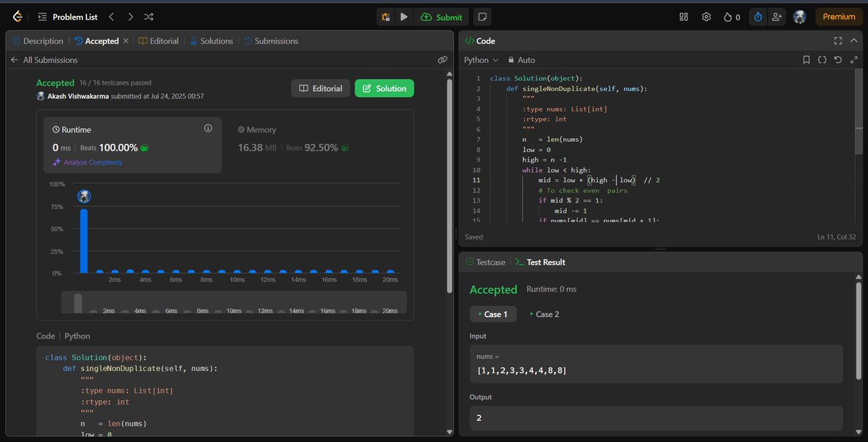Close the Accepted tab

pos(126,41)
